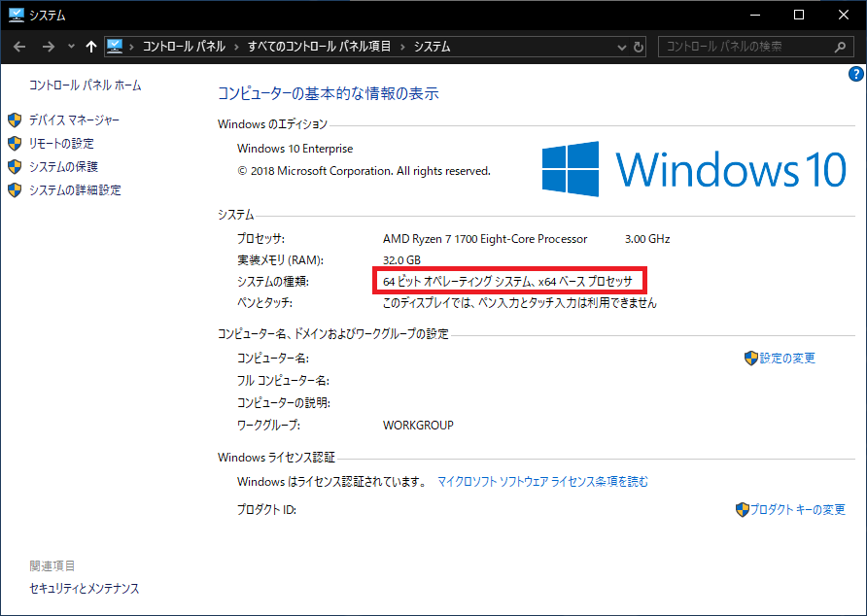Image resolution: width=867 pixels, height=616 pixels.
Task: Click shield icon beside システムの詳細設定
Action: (15, 189)
